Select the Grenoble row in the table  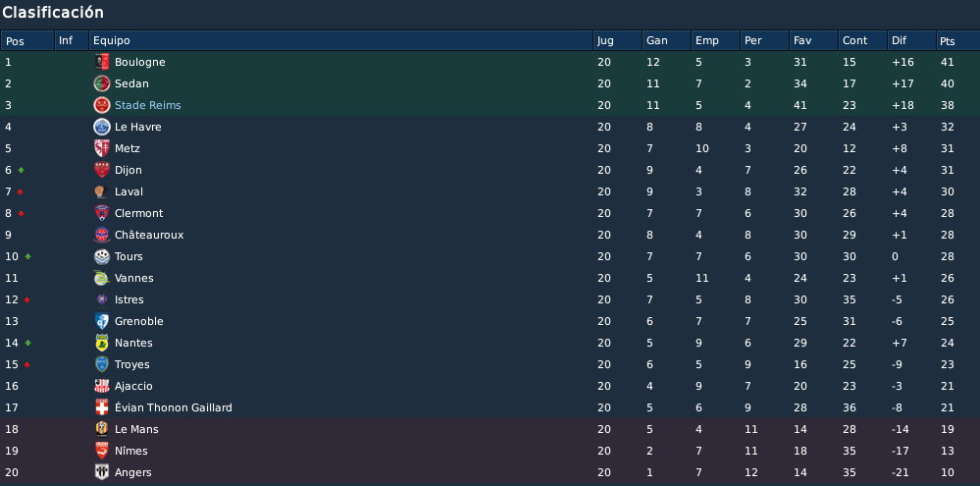(x=490, y=321)
